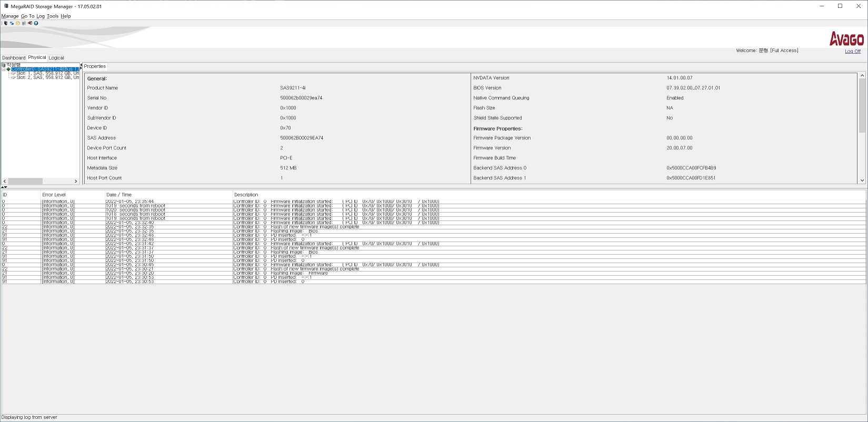Click the disk icon for Slot: 1
Viewport: 868px width, 422px height.
click(13, 73)
